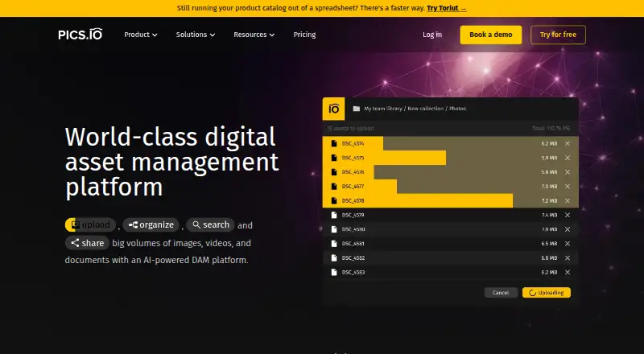Open the Product dropdown menu

(x=140, y=35)
